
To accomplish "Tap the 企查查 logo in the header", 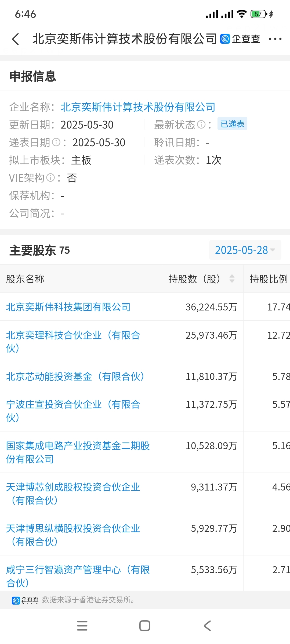I will (240, 39).
